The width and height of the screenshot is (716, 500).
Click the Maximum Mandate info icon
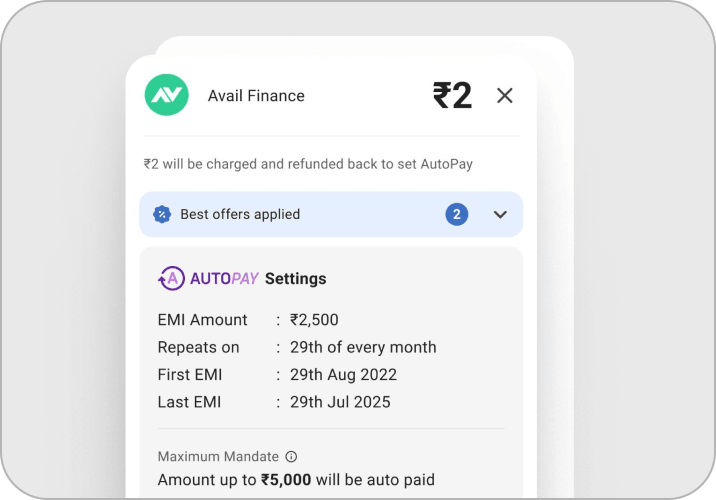tap(292, 457)
